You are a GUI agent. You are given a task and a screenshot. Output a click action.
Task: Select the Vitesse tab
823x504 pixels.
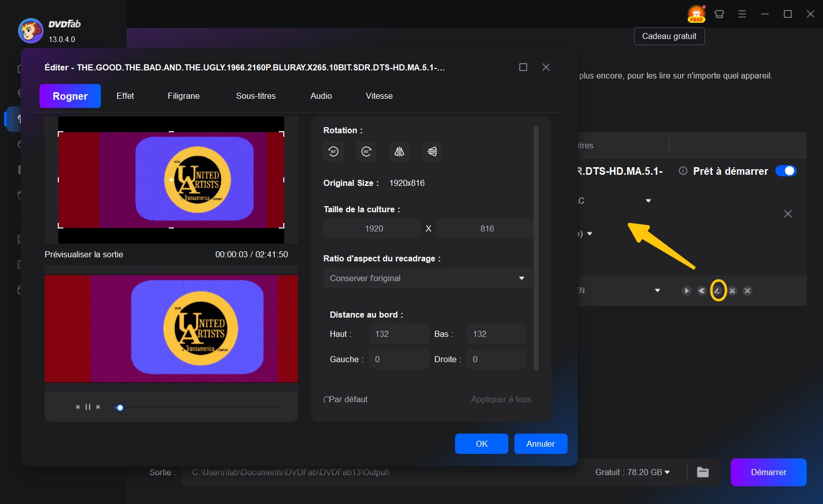[x=379, y=96]
